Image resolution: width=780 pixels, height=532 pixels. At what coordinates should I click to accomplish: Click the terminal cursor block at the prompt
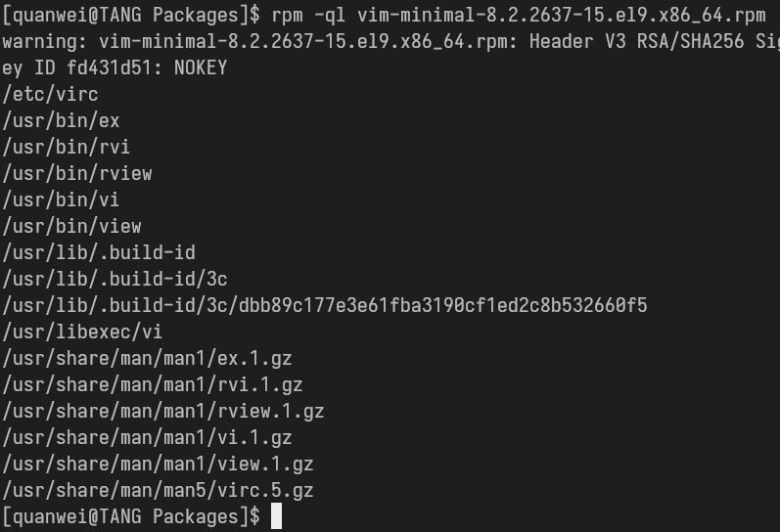pos(277,516)
